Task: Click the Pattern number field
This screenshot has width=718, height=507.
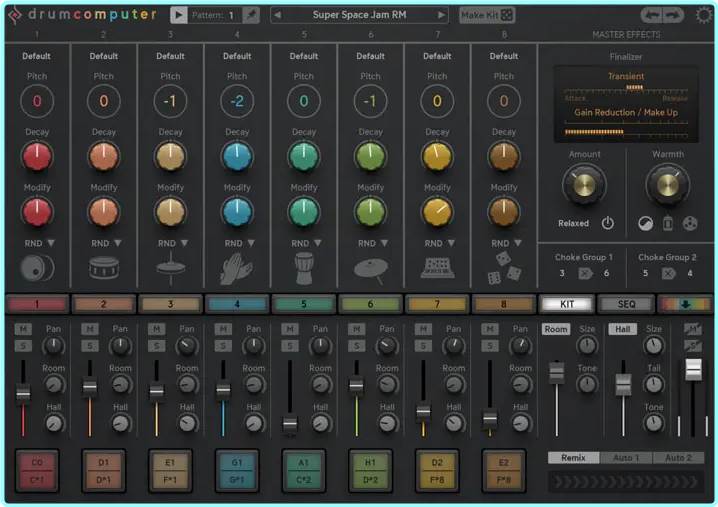Action: coord(214,15)
